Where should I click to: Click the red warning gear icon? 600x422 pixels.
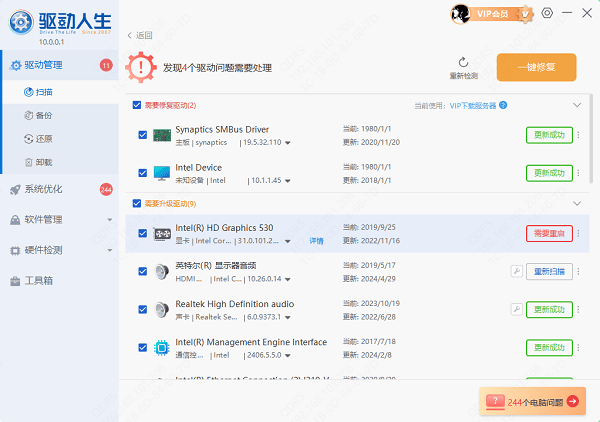141,67
